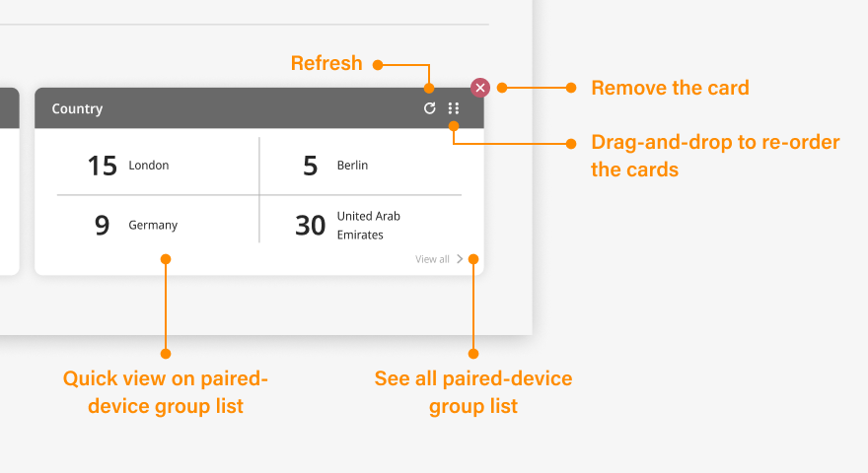Screen dimensions: 868x473
Task: Click the United Arab Emirates label
Action: pos(368,226)
